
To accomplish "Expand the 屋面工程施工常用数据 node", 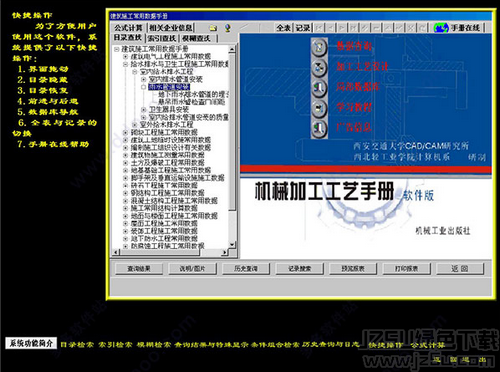I will (x=126, y=223).
